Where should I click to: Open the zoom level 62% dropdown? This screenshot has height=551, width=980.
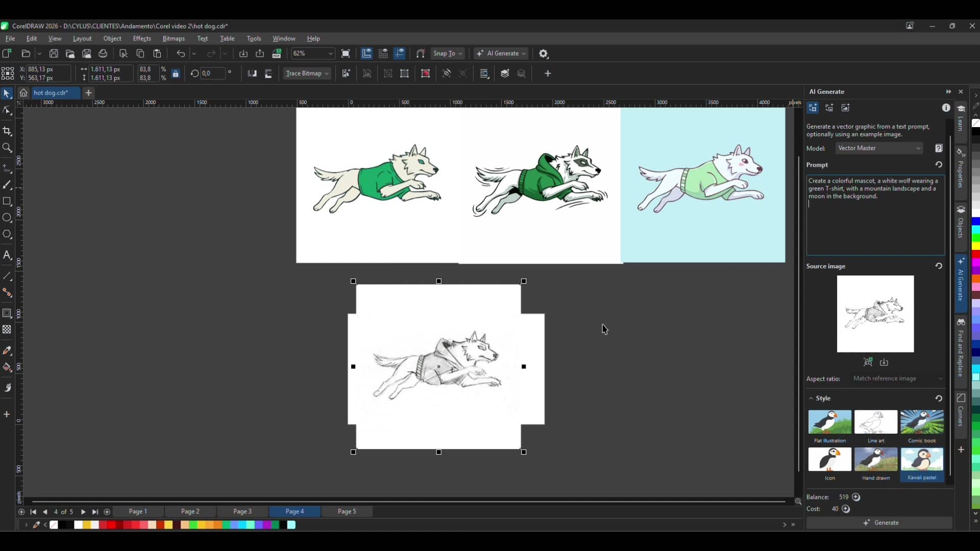pos(330,54)
